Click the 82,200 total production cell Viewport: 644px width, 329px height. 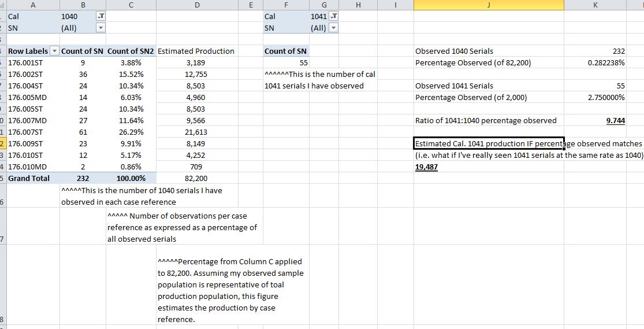(x=197, y=178)
